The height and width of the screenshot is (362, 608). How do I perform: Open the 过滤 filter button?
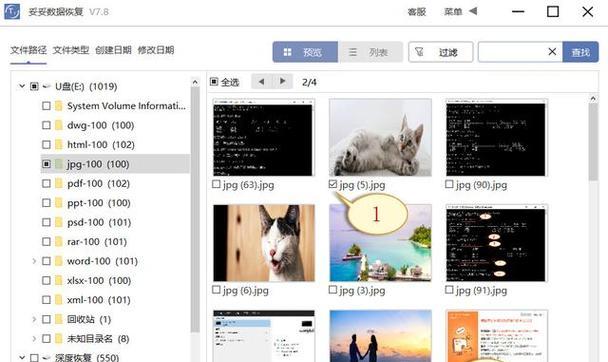pyautogui.click(x=440, y=52)
